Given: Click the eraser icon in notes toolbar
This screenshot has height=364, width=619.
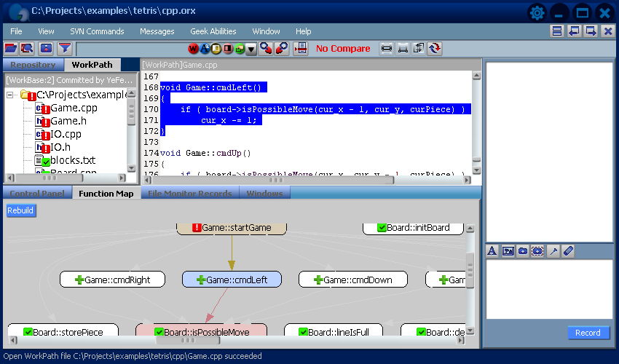Looking at the screenshot, I should click(569, 250).
